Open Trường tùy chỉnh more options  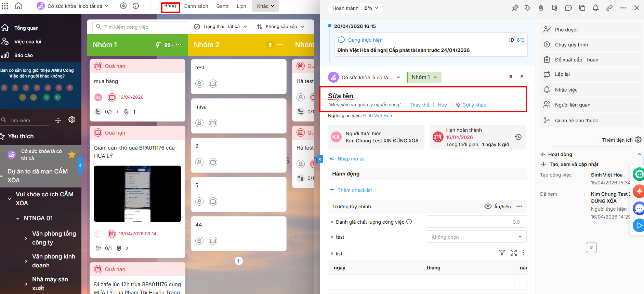tap(519, 206)
